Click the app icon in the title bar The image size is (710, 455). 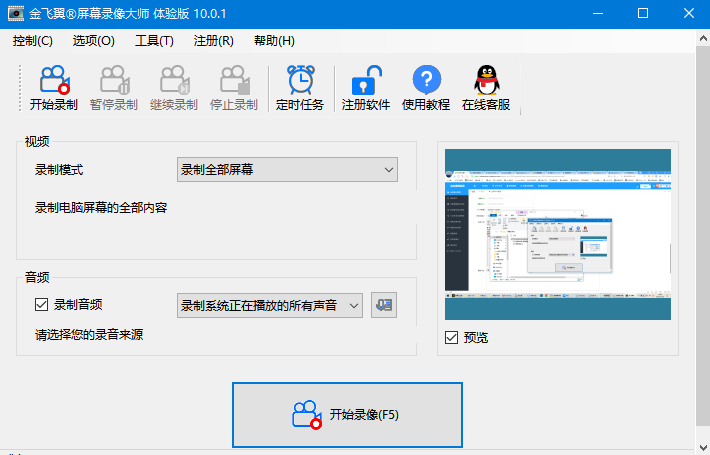point(15,14)
